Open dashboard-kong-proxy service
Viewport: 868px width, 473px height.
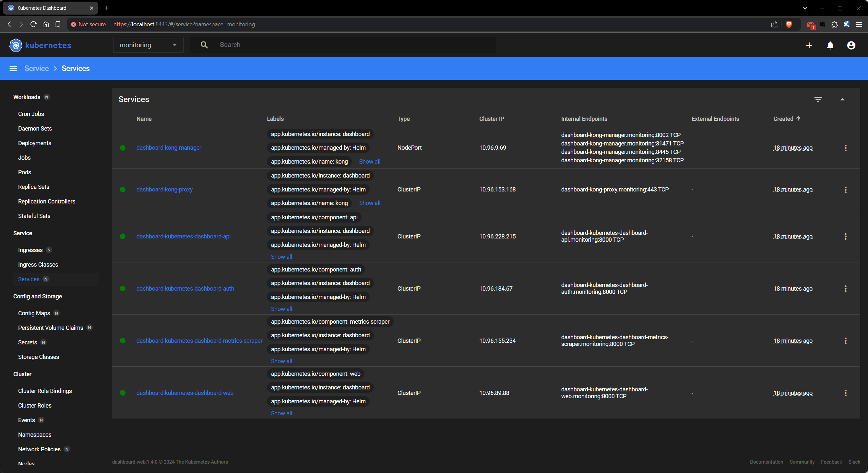tap(164, 190)
